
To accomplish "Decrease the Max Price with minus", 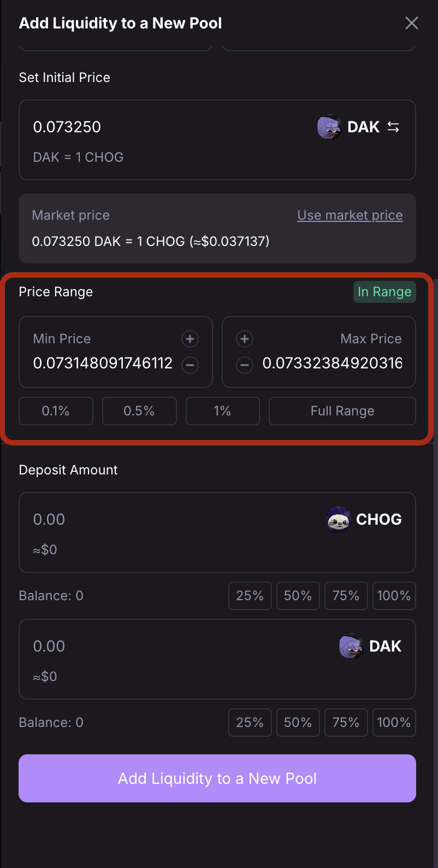I will pos(245,365).
